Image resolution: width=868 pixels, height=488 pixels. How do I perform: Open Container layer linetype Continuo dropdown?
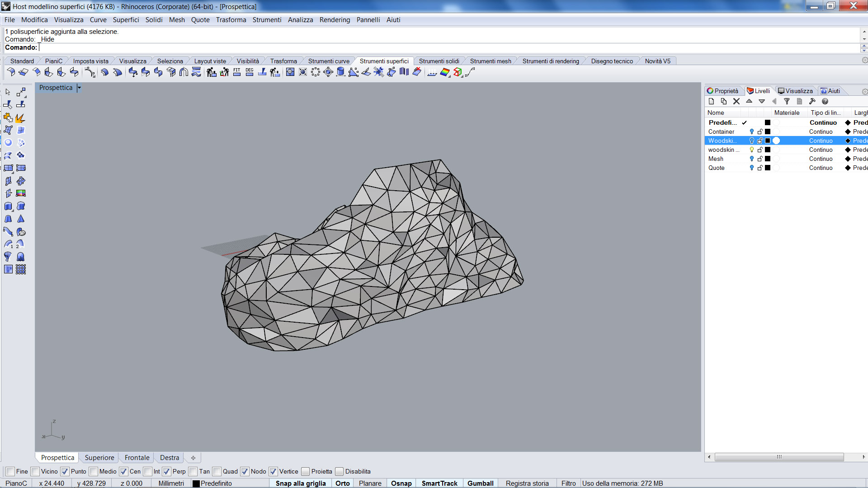(x=821, y=131)
